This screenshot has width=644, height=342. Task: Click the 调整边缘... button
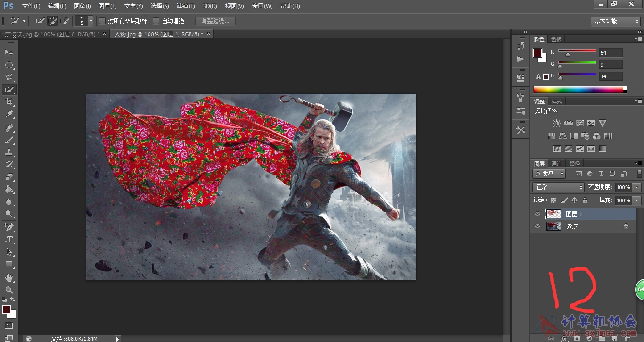tap(215, 21)
